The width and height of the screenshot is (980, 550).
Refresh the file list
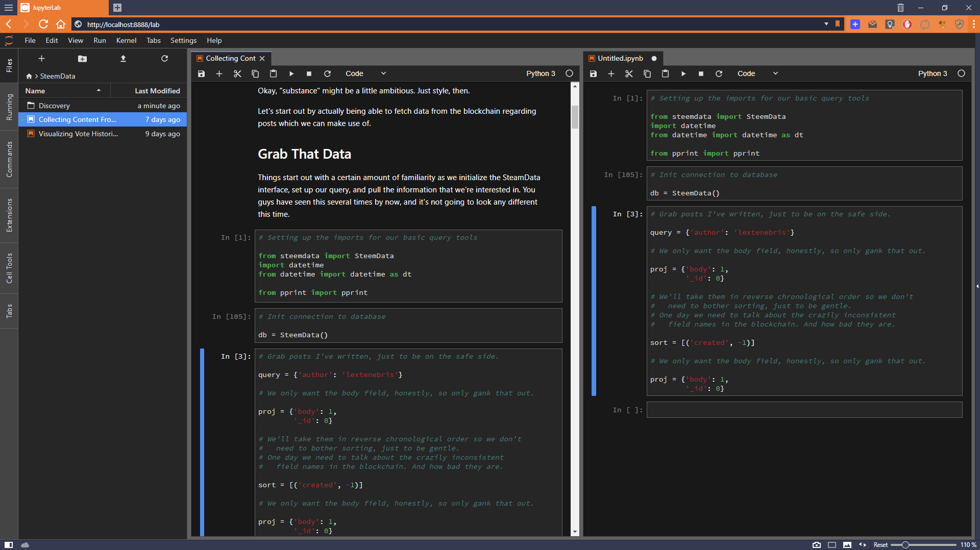point(164,59)
